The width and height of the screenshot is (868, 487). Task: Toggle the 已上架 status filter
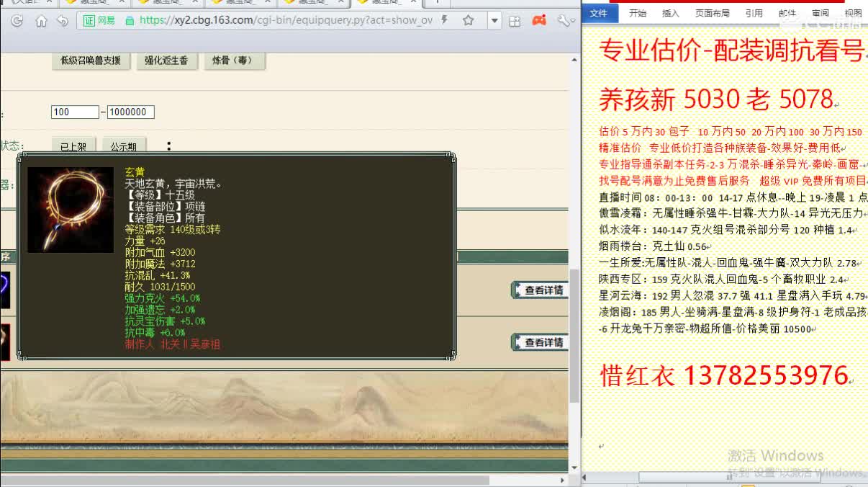click(x=73, y=146)
